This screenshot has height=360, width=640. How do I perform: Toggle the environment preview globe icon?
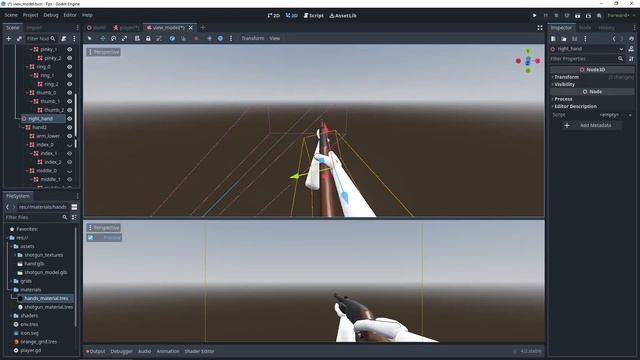[x=220, y=38]
